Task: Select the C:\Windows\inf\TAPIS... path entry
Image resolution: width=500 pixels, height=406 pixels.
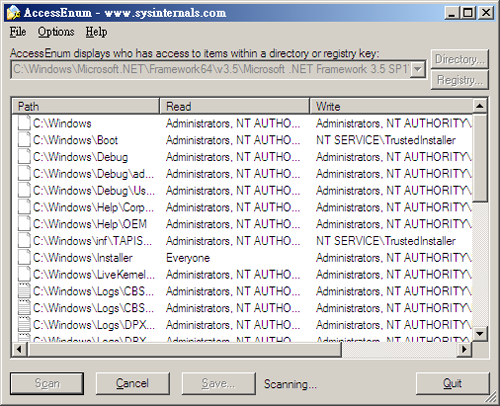Action: pos(92,241)
